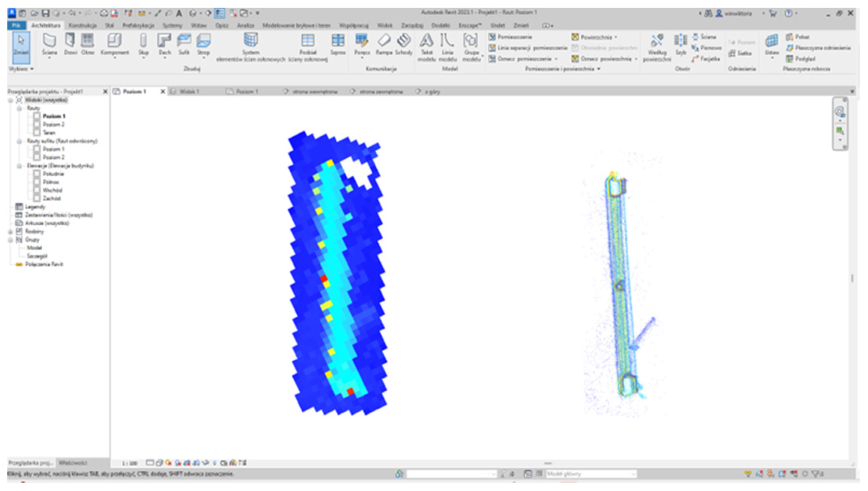This screenshot has width=868, height=491.
Task: Open Poziom 2 floor plan in browser
Action: point(53,124)
